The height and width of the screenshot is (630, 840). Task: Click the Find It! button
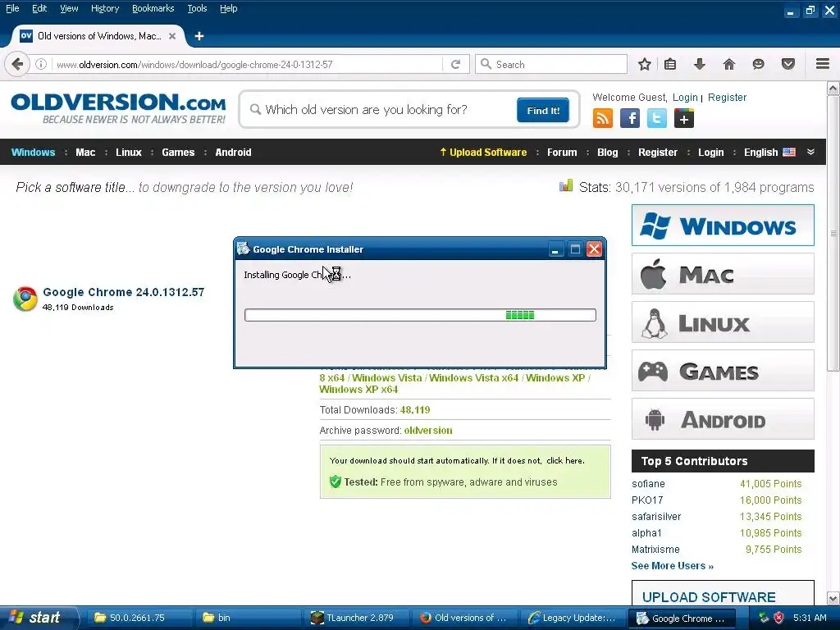tap(543, 111)
